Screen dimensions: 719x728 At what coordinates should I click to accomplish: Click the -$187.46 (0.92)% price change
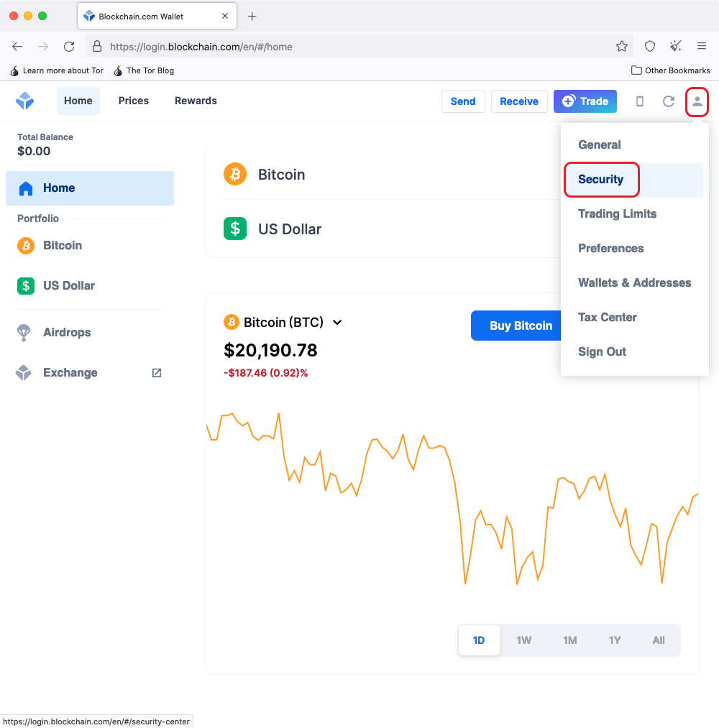click(x=266, y=373)
